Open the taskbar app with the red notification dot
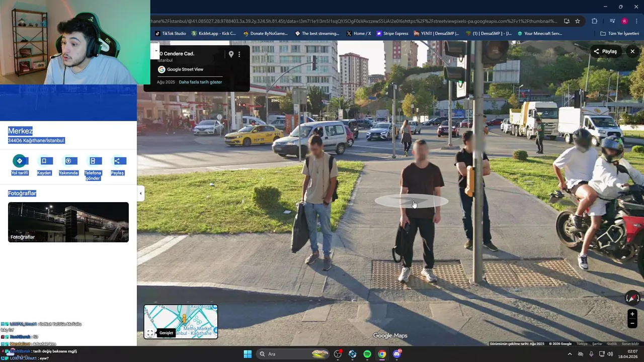The height and width of the screenshot is (362, 644). [338, 354]
